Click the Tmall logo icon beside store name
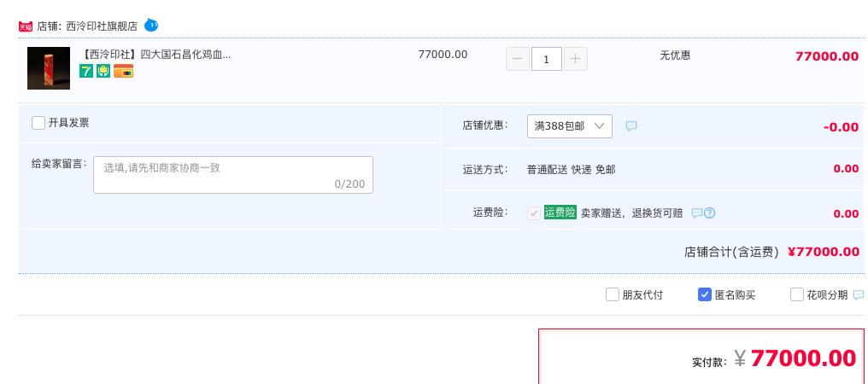The height and width of the screenshot is (384, 868). pos(26,26)
